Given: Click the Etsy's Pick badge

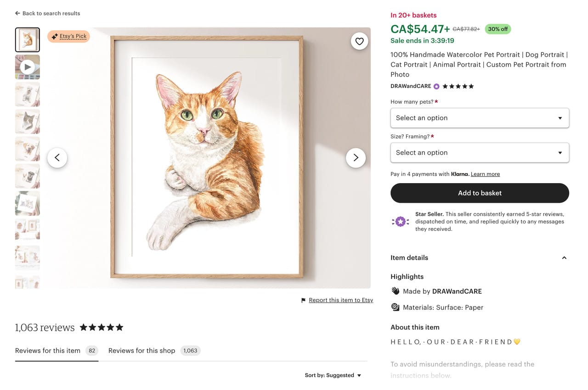Looking at the screenshot, I should click(68, 36).
